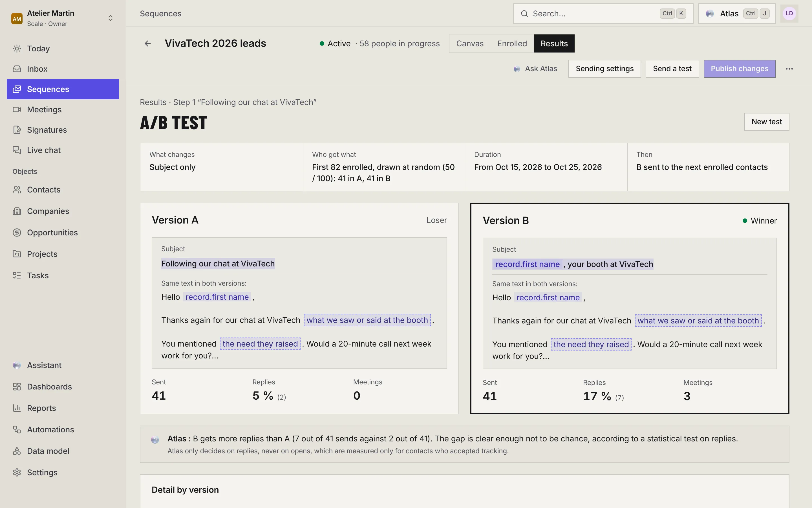The width and height of the screenshot is (812, 508).
Task: Select the Results tab
Action: pyautogui.click(x=554, y=44)
